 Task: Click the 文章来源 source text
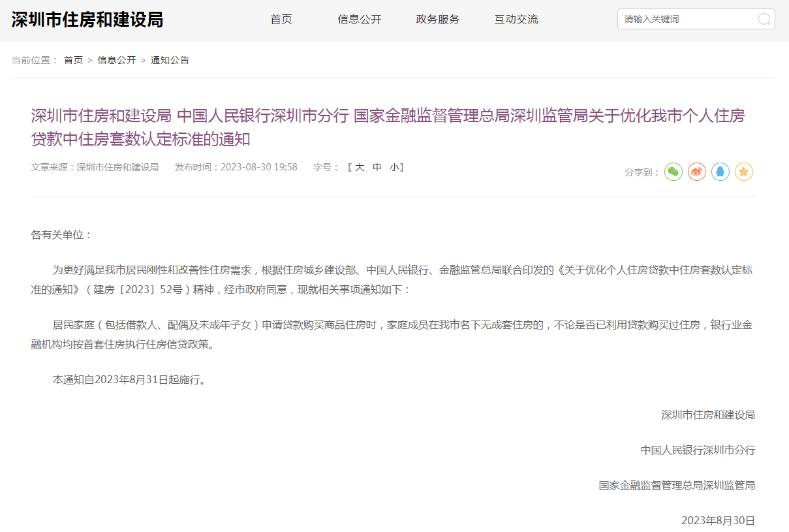95,168
